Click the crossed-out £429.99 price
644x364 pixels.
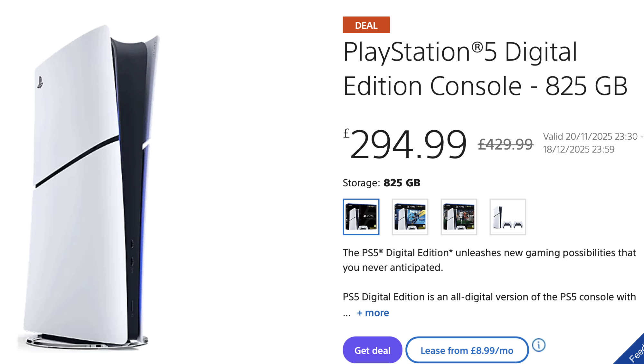point(505,144)
